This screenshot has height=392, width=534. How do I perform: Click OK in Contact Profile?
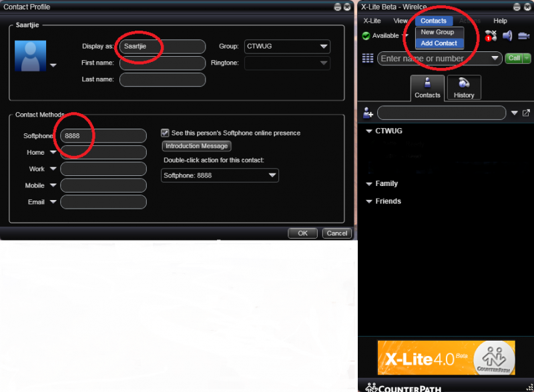pos(302,233)
